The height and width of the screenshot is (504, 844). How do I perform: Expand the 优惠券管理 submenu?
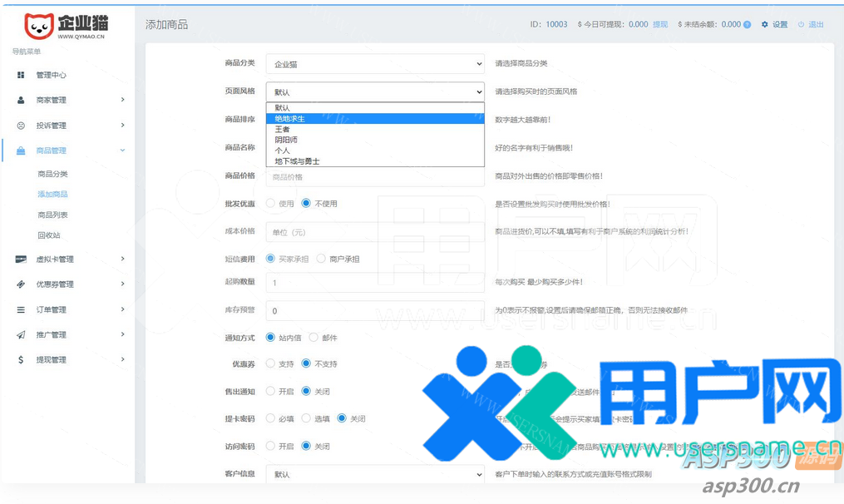click(x=123, y=284)
